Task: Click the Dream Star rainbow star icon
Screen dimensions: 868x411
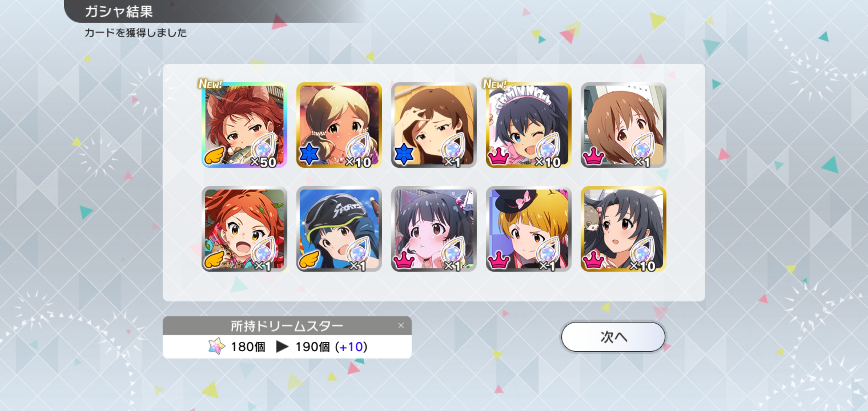Action: pos(216,346)
